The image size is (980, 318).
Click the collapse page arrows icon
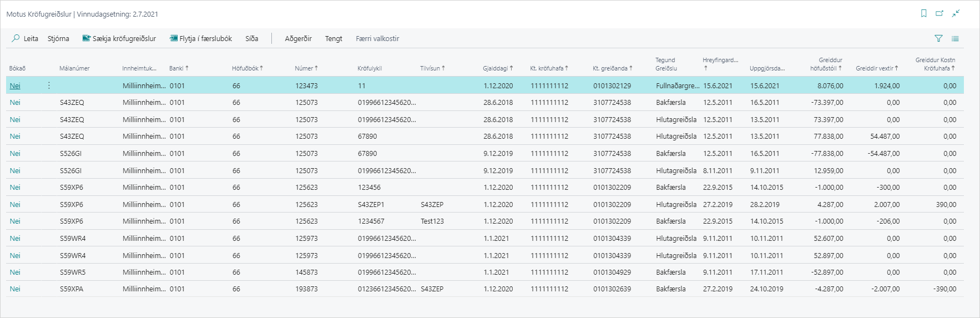tap(956, 14)
